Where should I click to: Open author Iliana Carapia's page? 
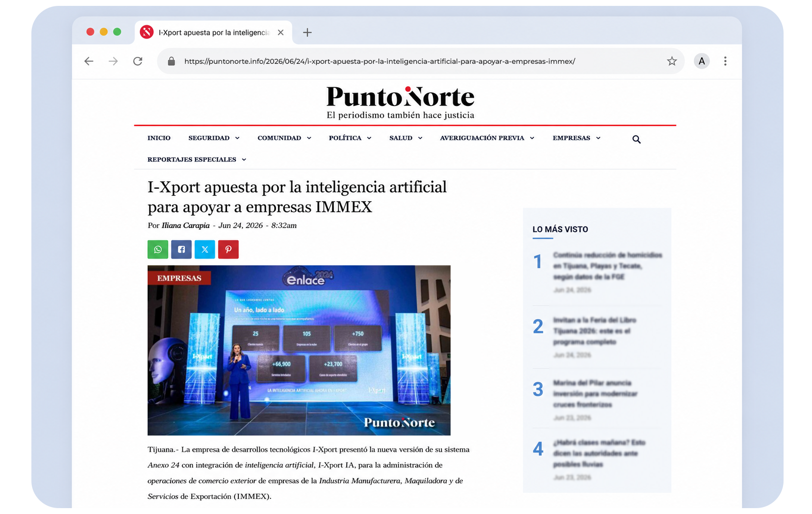(186, 226)
